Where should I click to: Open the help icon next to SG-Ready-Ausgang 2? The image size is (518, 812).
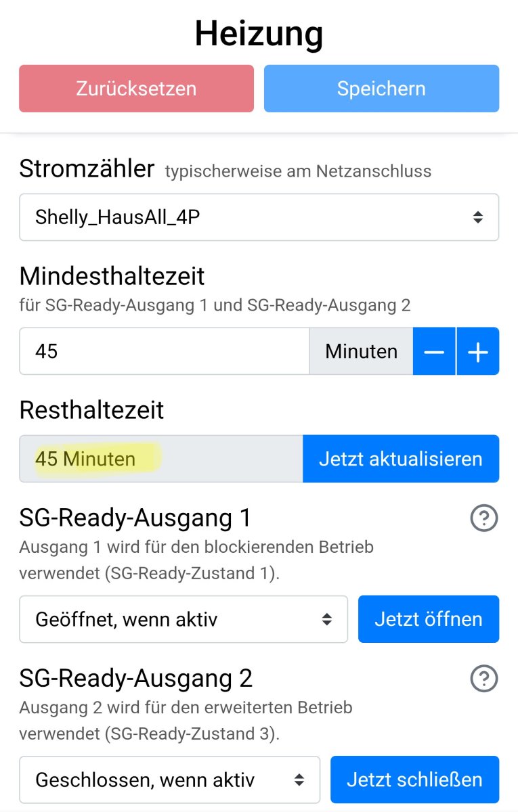tap(483, 679)
